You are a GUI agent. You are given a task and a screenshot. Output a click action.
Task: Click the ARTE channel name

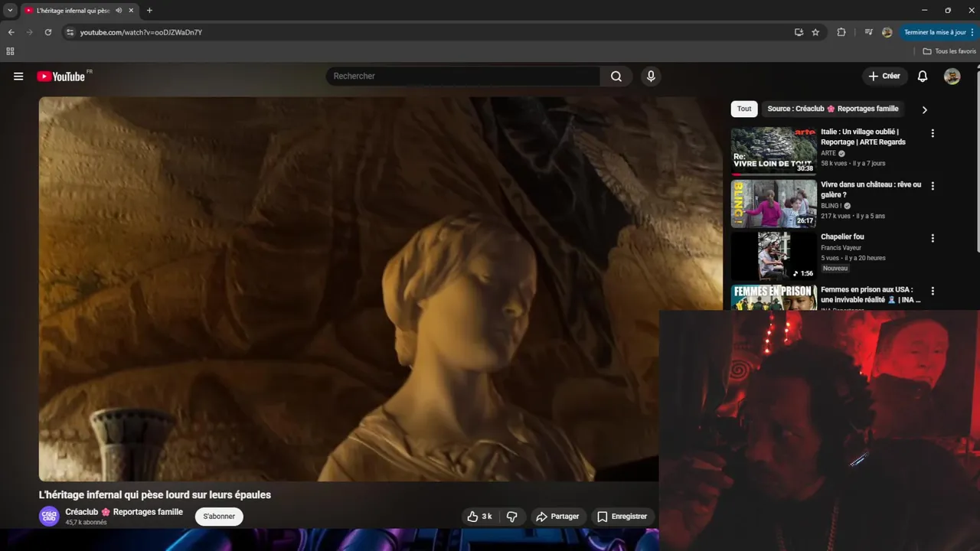[828, 153]
